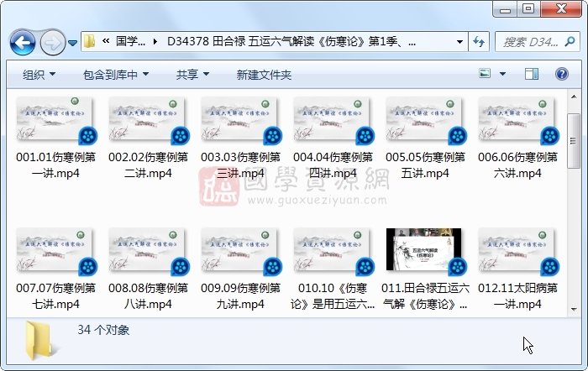588x371 pixels.
Task: Click file name 007.07伤寒例第七讲.mp4
Action: [x=55, y=295]
